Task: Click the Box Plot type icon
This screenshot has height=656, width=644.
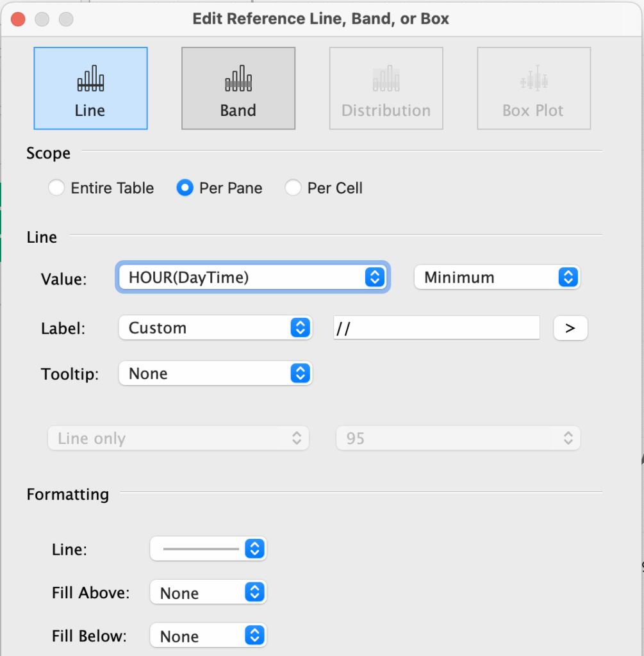Action: (533, 88)
